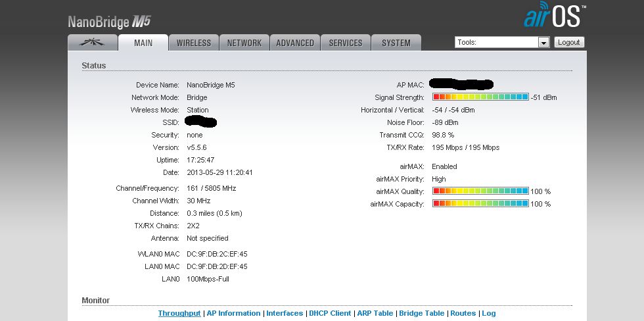Image resolution: width=644 pixels, height=321 pixels.
Task: Click the Horizontal / Vertical value -54 / -54 dBm
Action: point(453,110)
